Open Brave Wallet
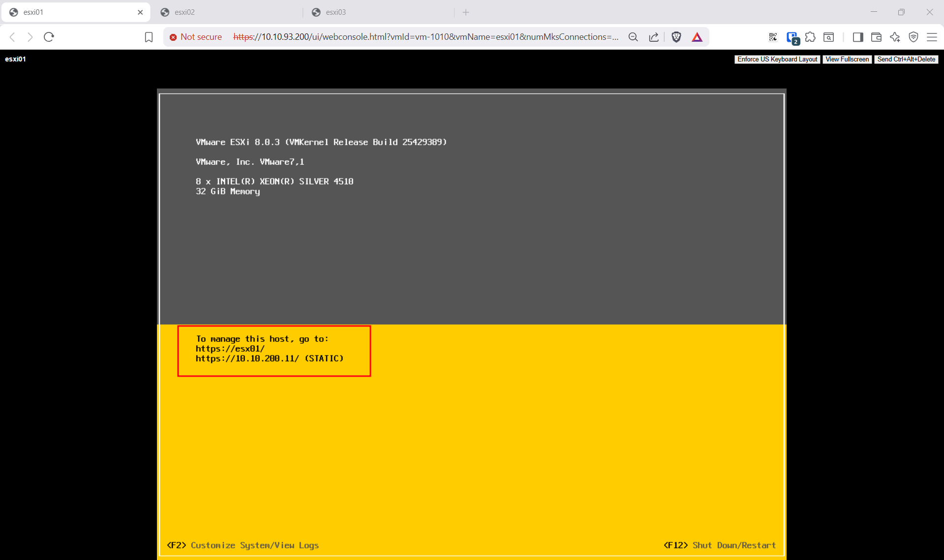944x560 pixels. pyautogui.click(x=876, y=37)
